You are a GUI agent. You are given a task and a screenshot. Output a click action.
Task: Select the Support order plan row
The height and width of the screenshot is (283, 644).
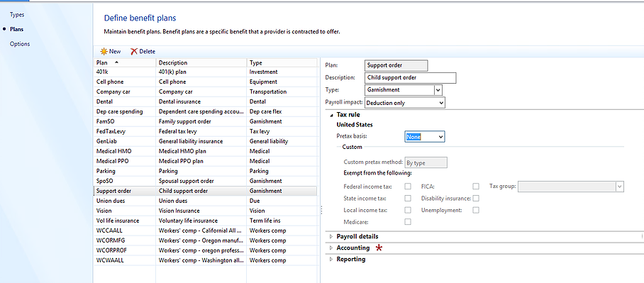pos(206,191)
